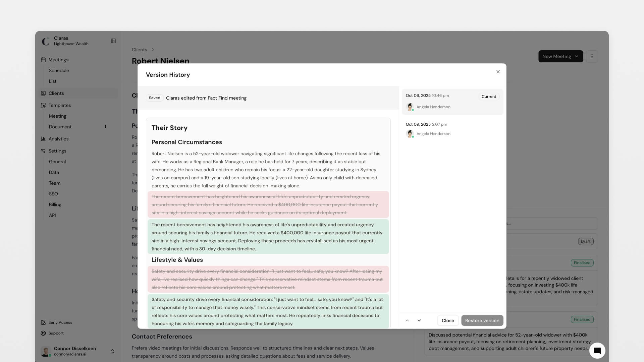Select the Clients people icon
The width and height of the screenshot is (644, 362).
pos(43,93)
